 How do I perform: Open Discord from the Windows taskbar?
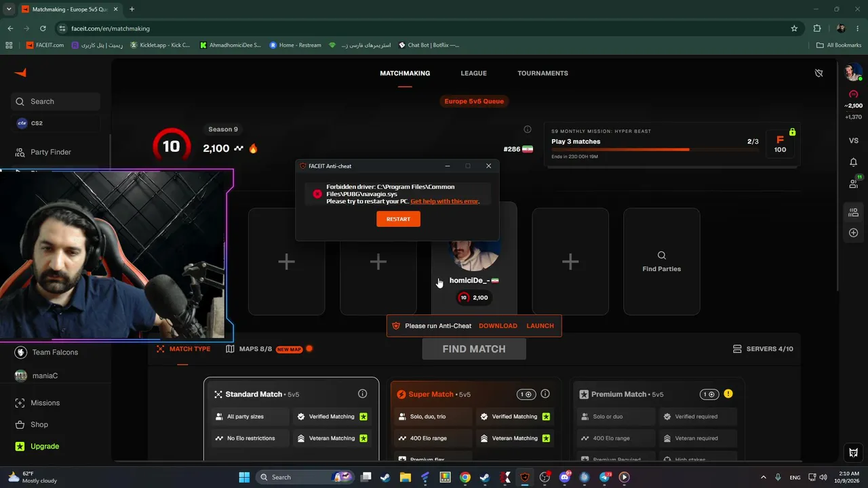564,477
